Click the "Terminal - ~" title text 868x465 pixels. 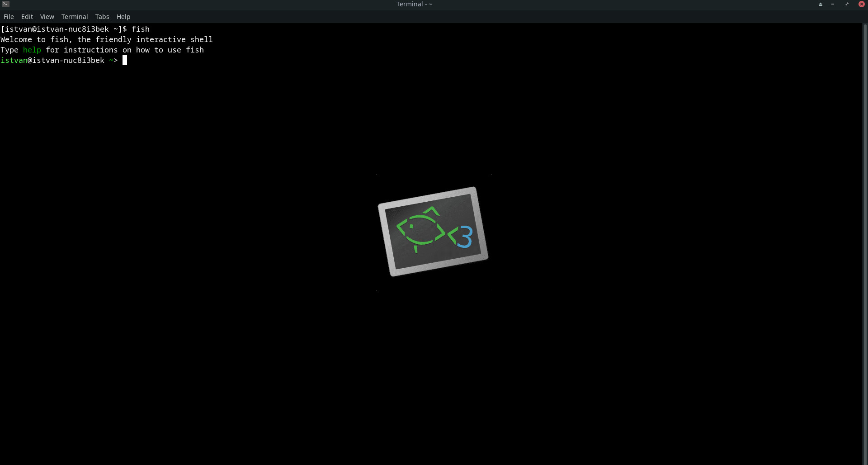click(x=414, y=4)
